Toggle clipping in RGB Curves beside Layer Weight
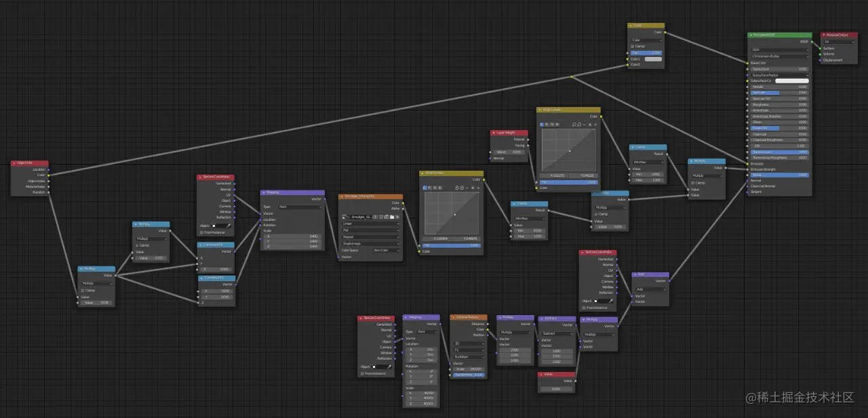Viewport: 868px width, 418px height. (590, 125)
